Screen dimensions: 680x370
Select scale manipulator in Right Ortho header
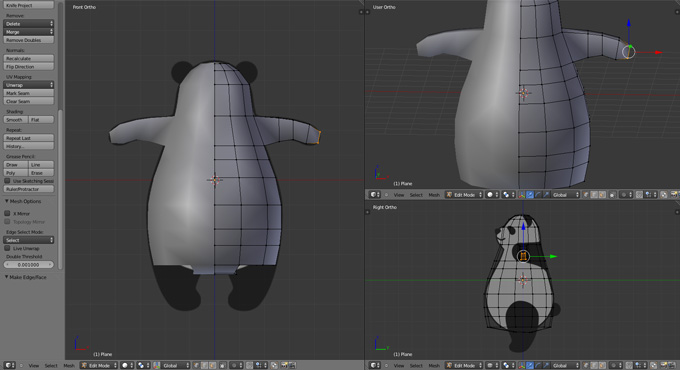[546, 365]
